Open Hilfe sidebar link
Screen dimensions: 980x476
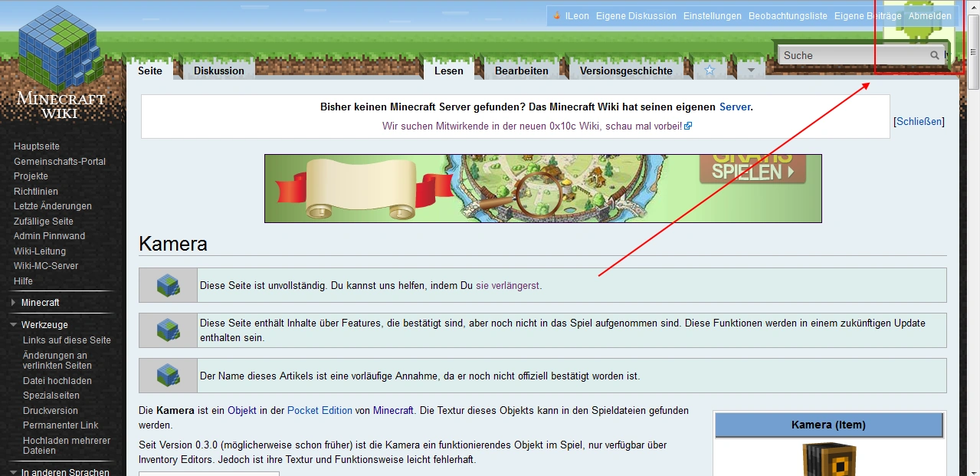pos(24,281)
